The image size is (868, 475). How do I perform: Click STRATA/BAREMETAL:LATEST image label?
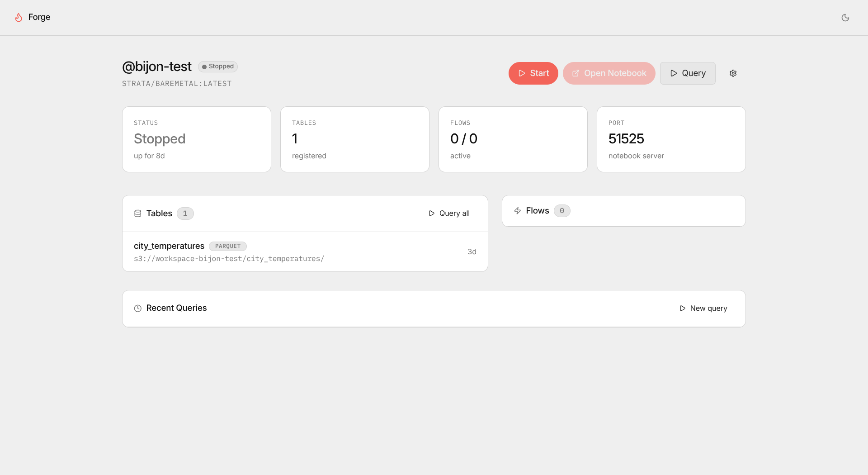point(177,84)
